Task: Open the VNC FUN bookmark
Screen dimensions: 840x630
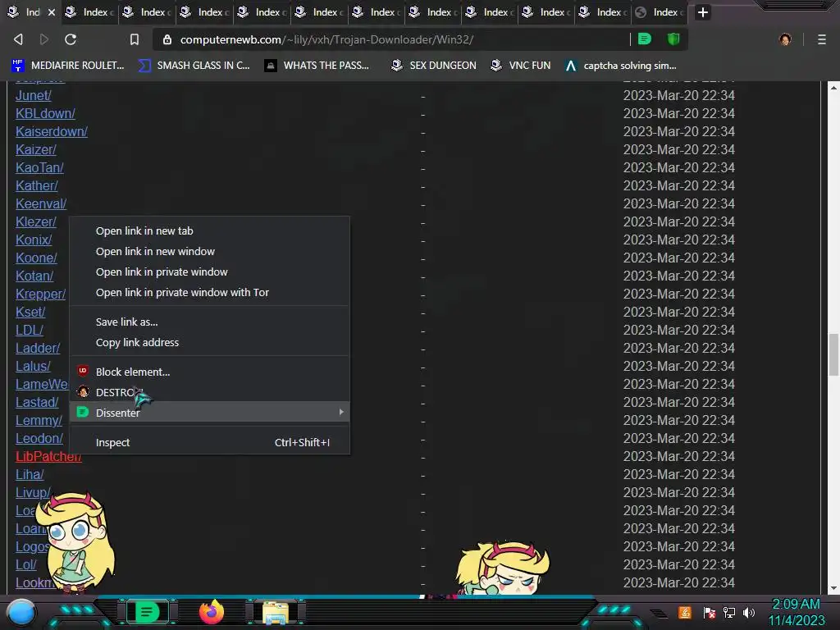Action: [x=520, y=66]
